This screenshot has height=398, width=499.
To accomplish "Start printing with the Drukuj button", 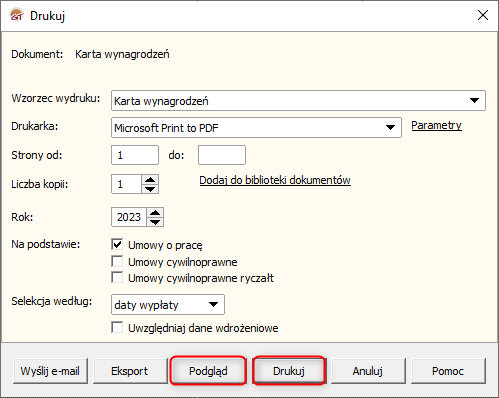I will point(289,371).
